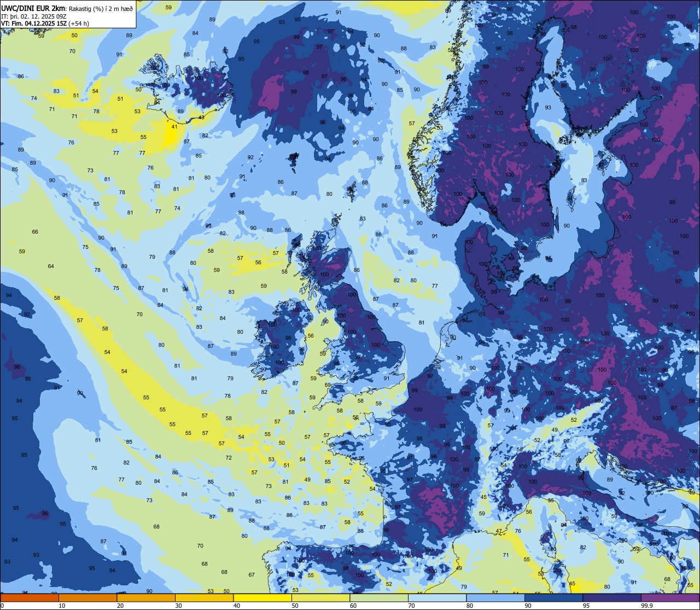Pick the 30–40 golden legend color block
700x610 pixels.
[x=204, y=597]
